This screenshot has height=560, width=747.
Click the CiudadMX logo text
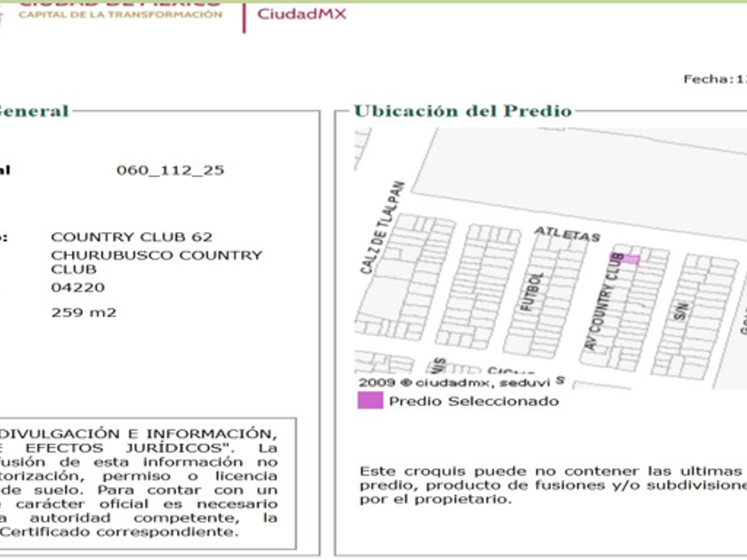pyautogui.click(x=301, y=14)
